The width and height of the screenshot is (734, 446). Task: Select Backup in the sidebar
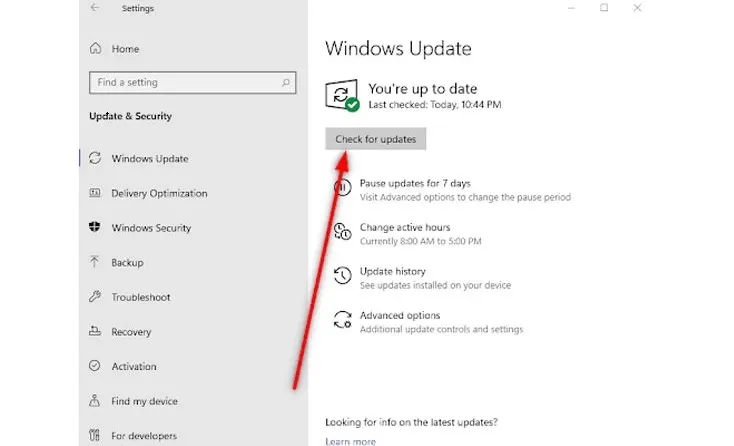[x=127, y=263]
